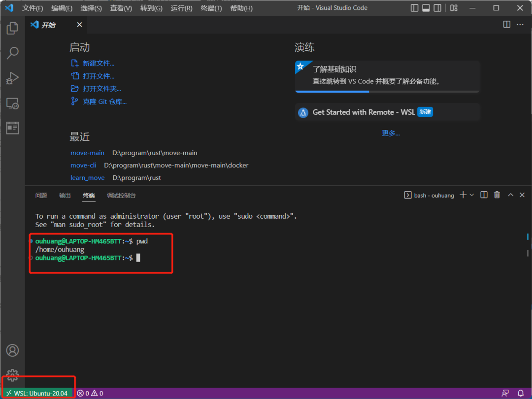Open the 运行(R) menu
The image size is (532, 399).
[x=181, y=8]
